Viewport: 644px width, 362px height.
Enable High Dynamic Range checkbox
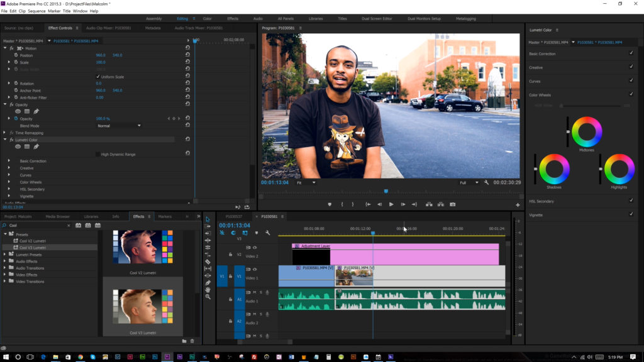point(97,155)
